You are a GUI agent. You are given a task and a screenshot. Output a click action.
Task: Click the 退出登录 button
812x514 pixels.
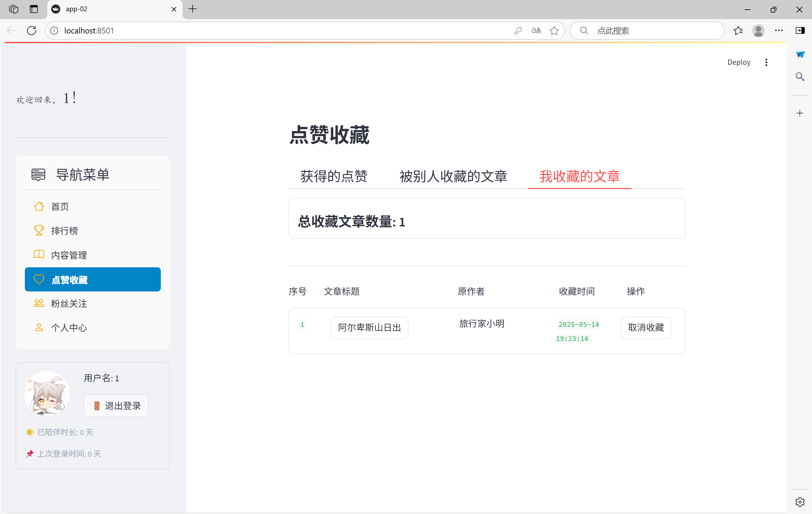116,406
